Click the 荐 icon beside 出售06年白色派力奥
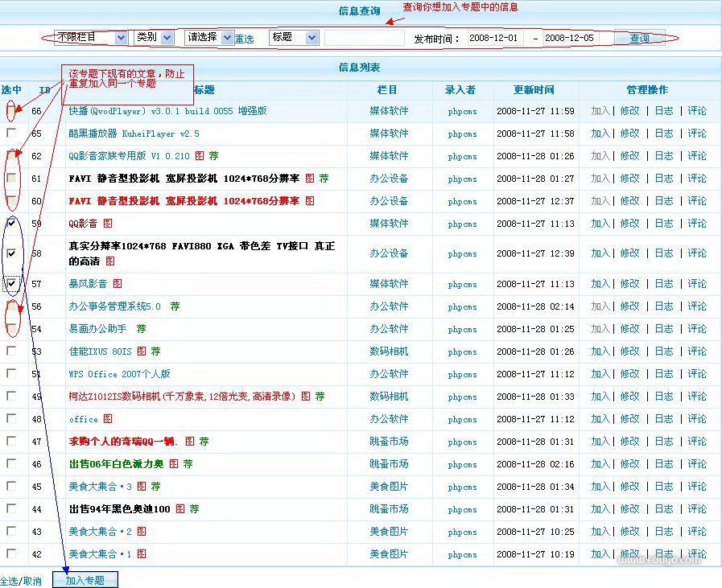 (188, 464)
